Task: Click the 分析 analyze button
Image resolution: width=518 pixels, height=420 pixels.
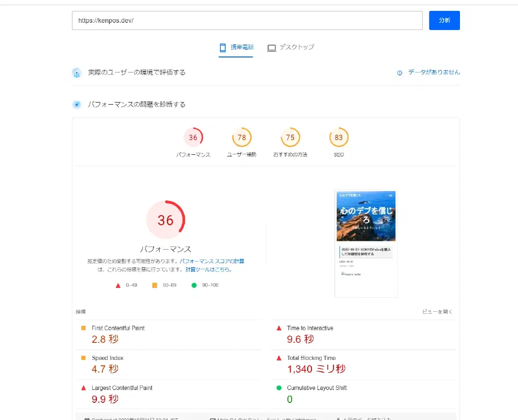Action: pyautogui.click(x=444, y=21)
